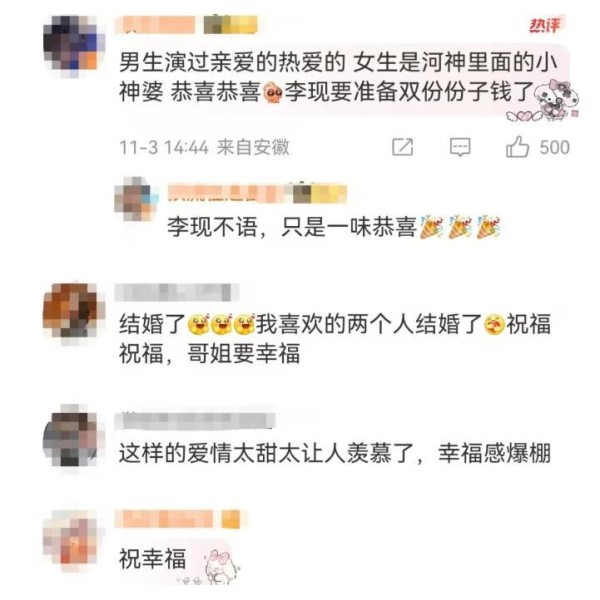Like the top comment with thumbs-up icon
This screenshot has height=600, width=600.
(x=517, y=147)
